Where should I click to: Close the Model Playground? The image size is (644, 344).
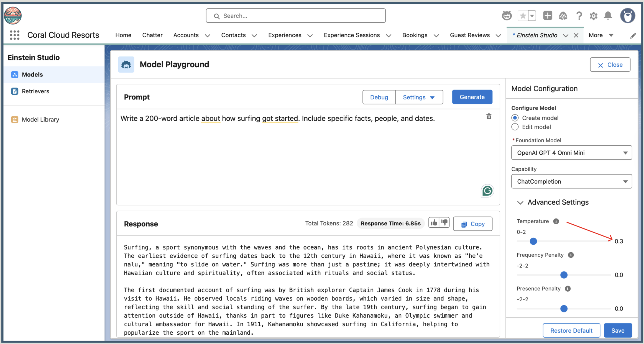610,65
